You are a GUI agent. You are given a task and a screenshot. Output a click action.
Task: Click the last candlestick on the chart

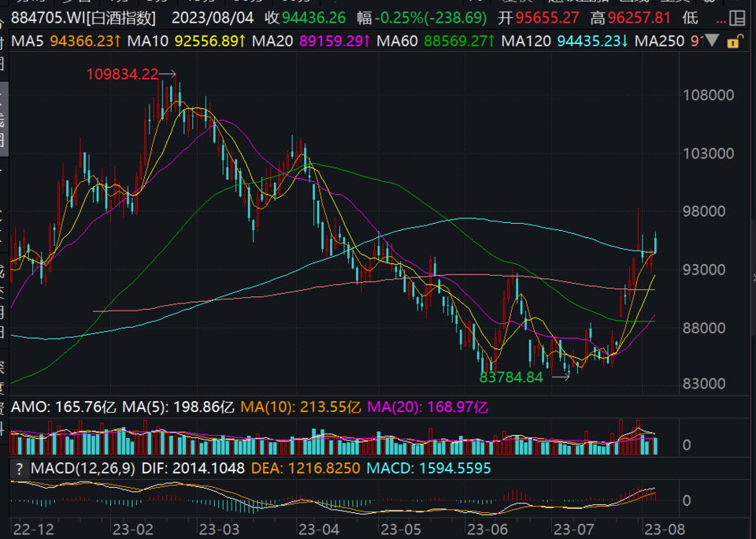[656, 243]
